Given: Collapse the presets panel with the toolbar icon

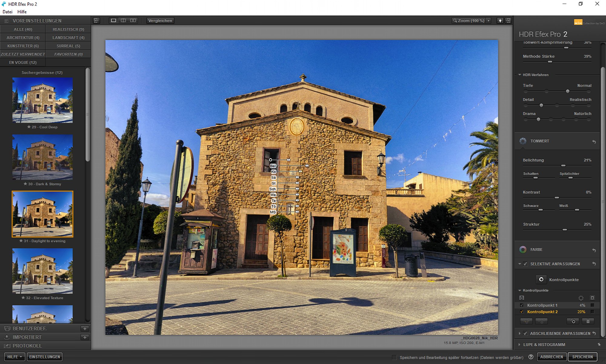Looking at the screenshot, I should pos(96,21).
